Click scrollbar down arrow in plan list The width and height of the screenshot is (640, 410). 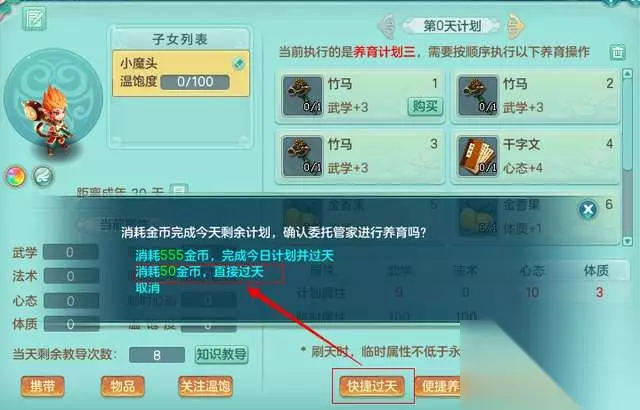coord(628,241)
